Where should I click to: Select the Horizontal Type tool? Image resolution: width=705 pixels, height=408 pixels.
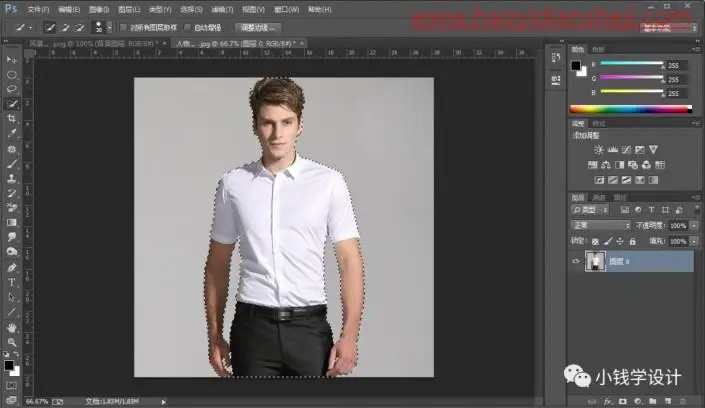coord(12,282)
